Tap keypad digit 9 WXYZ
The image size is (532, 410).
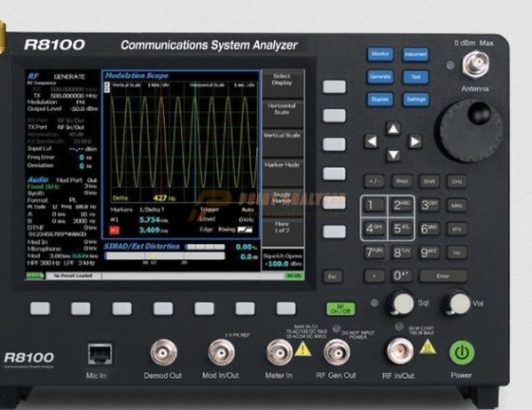[429, 252]
